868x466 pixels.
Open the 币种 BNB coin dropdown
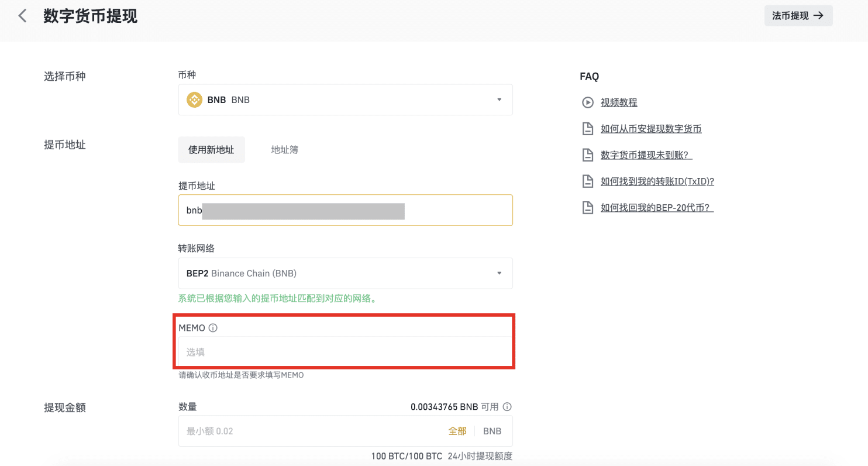click(345, 100)
